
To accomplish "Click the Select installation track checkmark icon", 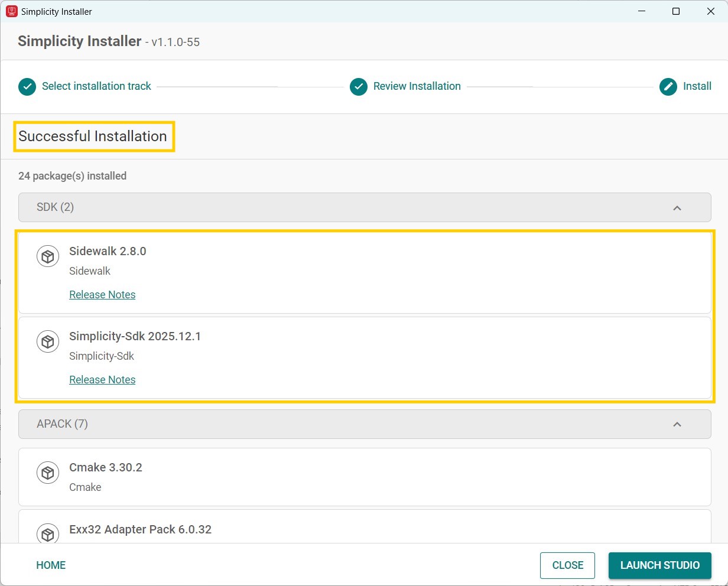I will [x=27, y=87].
